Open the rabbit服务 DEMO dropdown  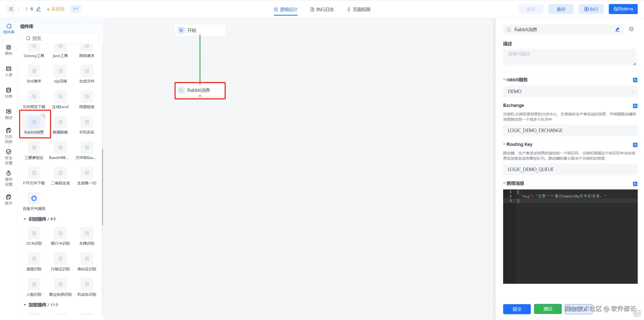point(570,92)
